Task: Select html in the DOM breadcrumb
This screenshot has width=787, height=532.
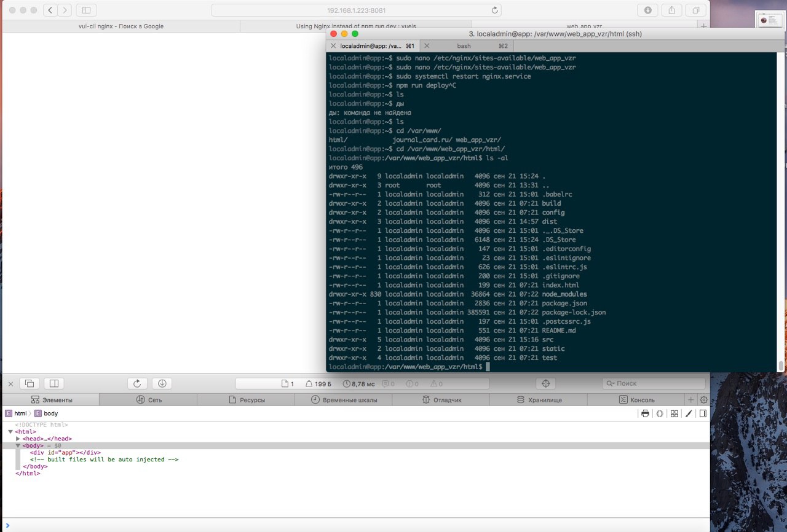Action: (16, 413)
